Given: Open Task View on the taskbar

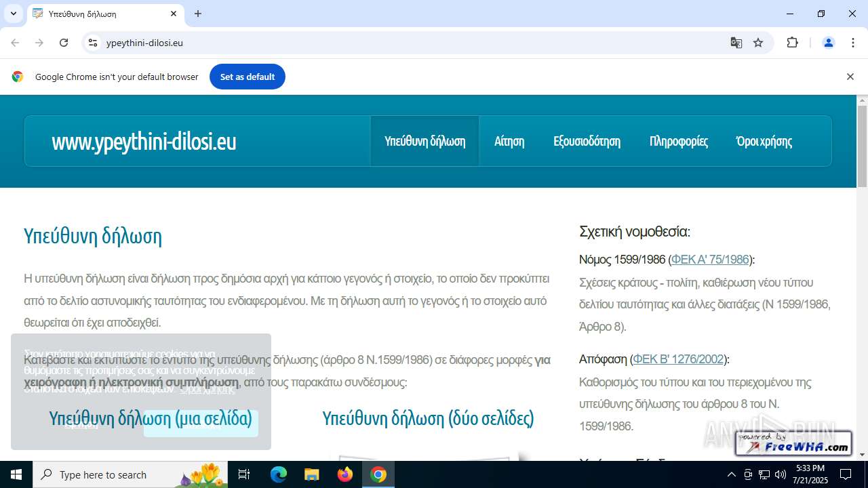Looking at the screenshot, I should click(244, 474).
